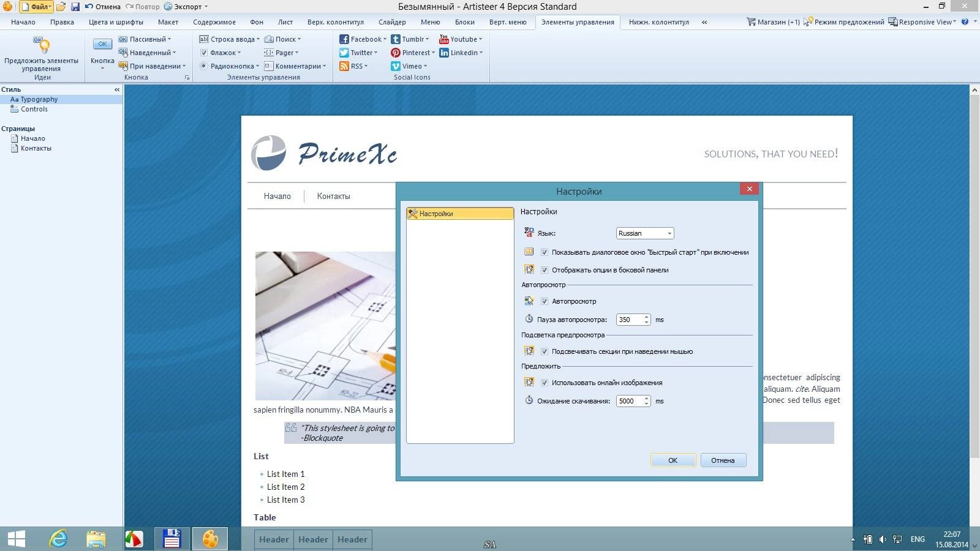Click the Pinterest social icon
980x551 pixels.
(396, 53)
